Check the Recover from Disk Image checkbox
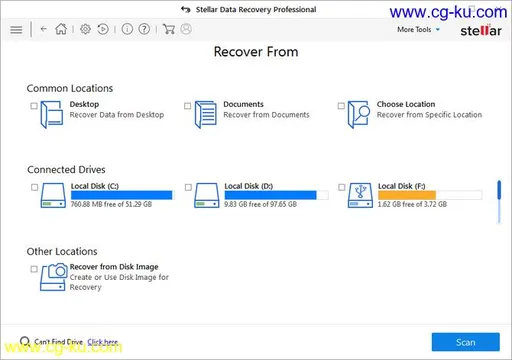 point(34,269)
